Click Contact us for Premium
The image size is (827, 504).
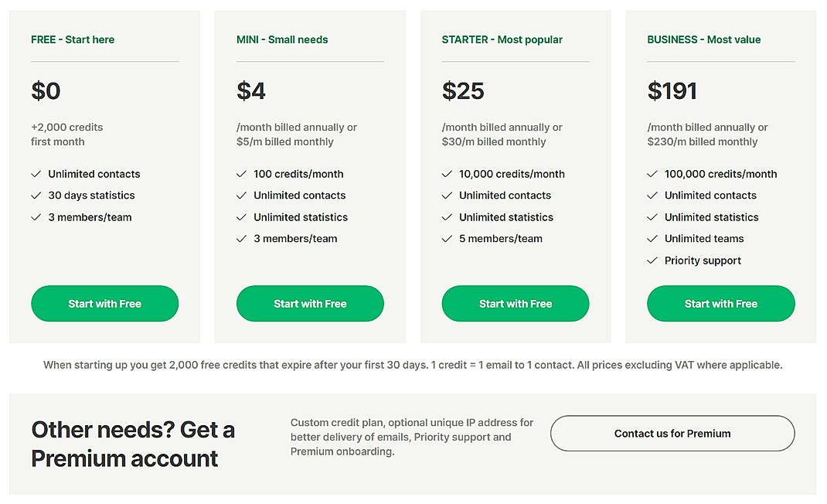[x=672, y=434]
